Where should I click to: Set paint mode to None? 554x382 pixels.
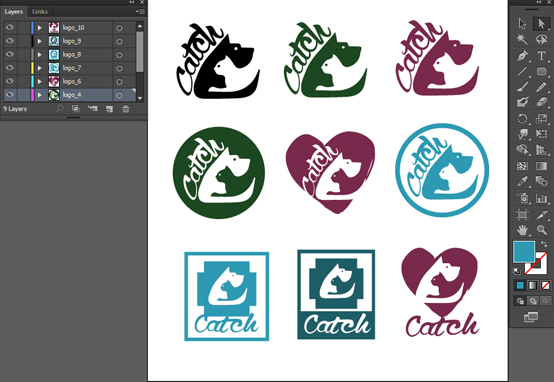point(545,285)
